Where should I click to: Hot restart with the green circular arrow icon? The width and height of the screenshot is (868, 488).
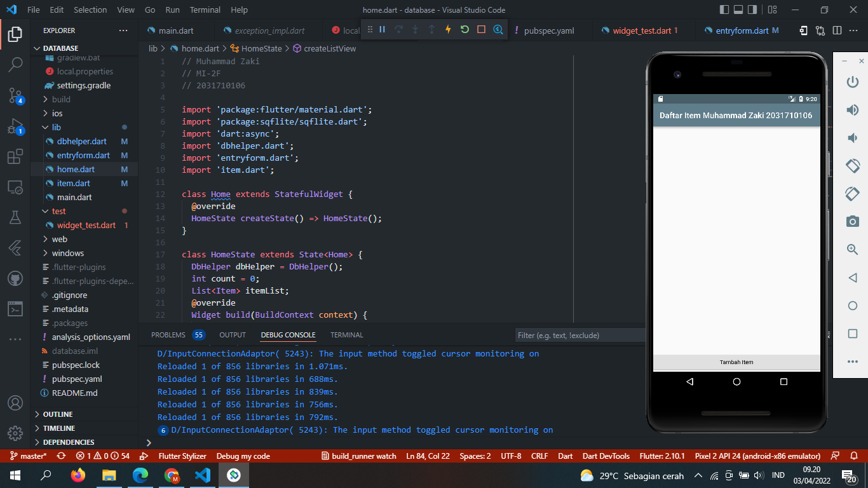pos(465,30)
